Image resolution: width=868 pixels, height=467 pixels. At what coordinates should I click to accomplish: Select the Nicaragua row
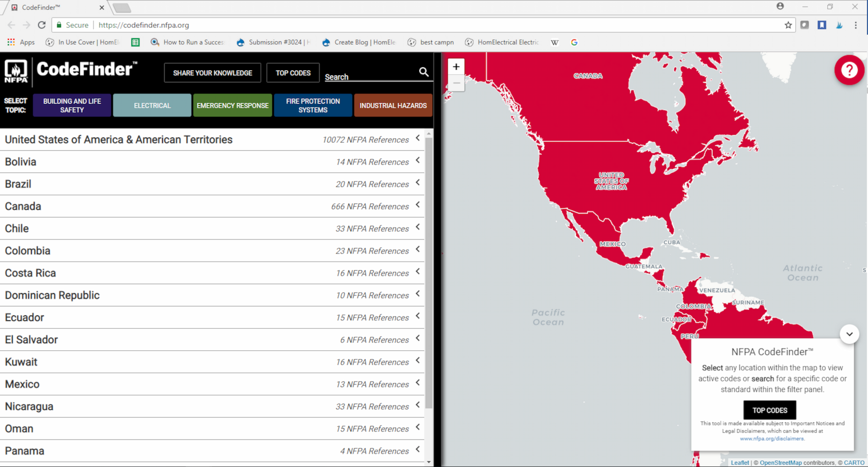212,406
